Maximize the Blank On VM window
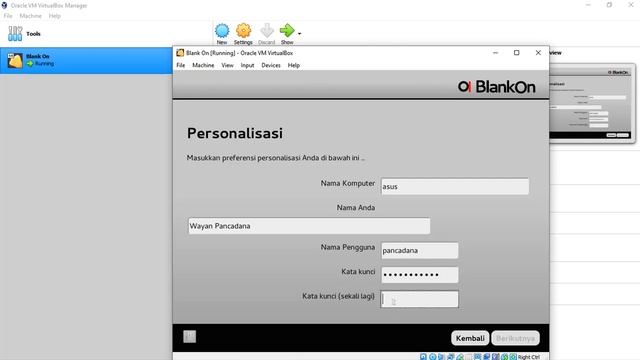 coord(517,53)
